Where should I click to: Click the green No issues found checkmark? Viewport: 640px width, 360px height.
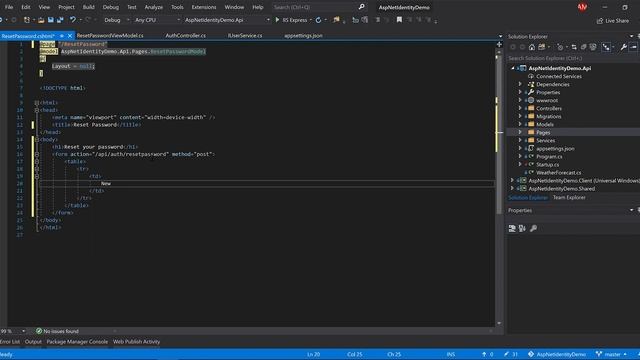click(x=39, y=331)
